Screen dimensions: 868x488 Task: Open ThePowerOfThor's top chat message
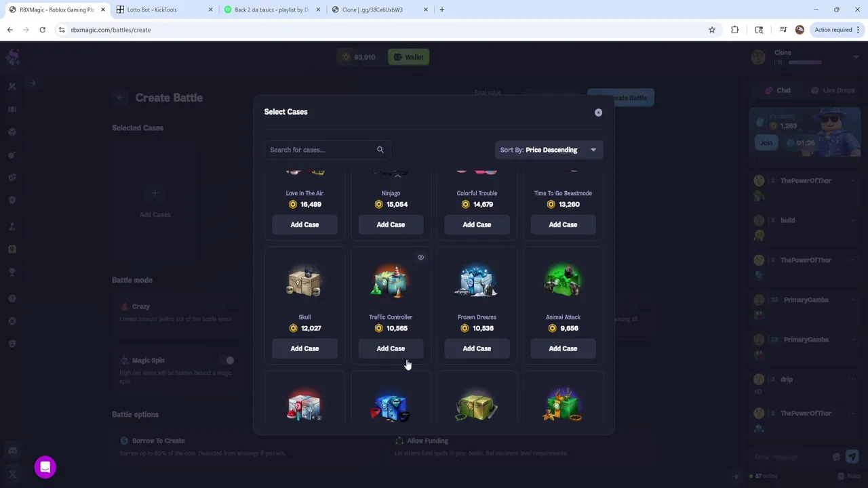coord(806,188)
